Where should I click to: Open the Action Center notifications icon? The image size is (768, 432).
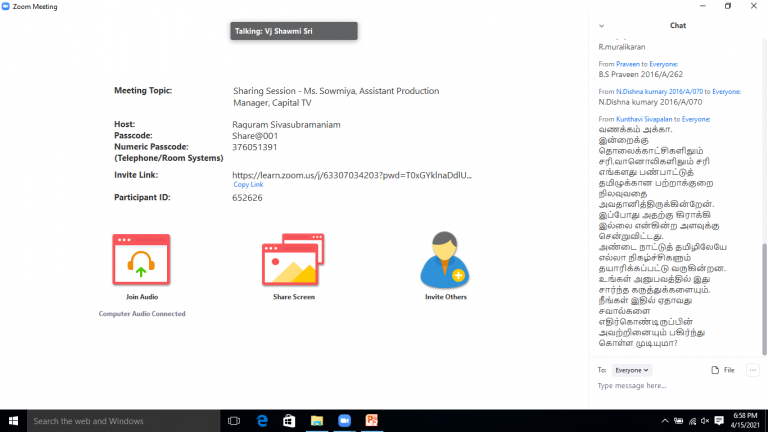(x=719, y=421)
